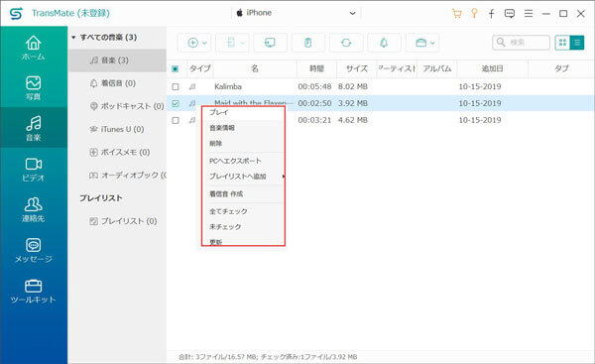595x364 pixels.
Task: Click the TransMate logo icon
Action: [x=16, y=14]
